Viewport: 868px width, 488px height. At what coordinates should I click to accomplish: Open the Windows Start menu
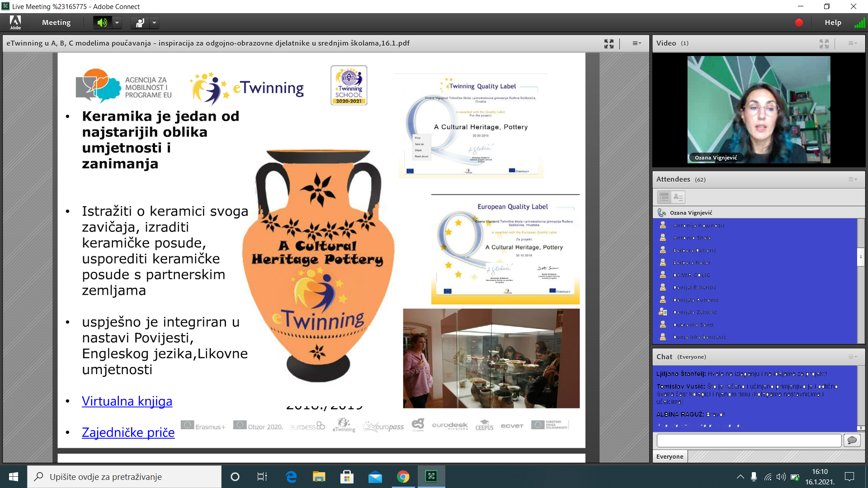coord(14,477)
